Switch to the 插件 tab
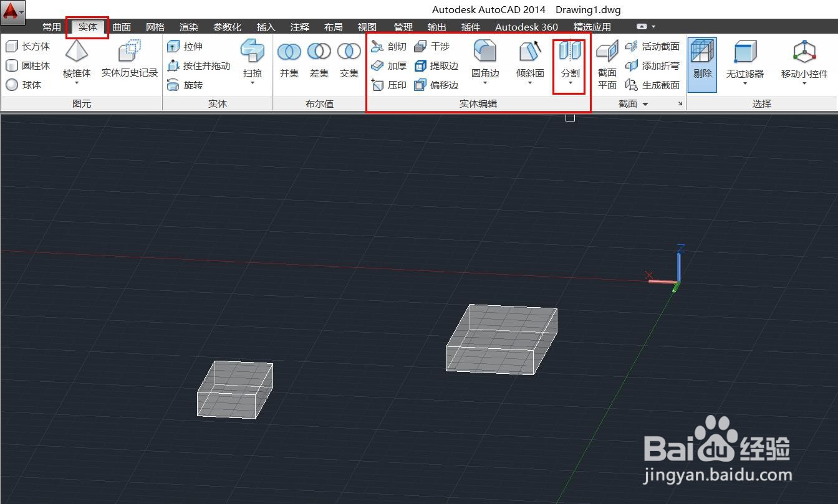The width and height of the screenshot is (838, 504). point(471,27)
